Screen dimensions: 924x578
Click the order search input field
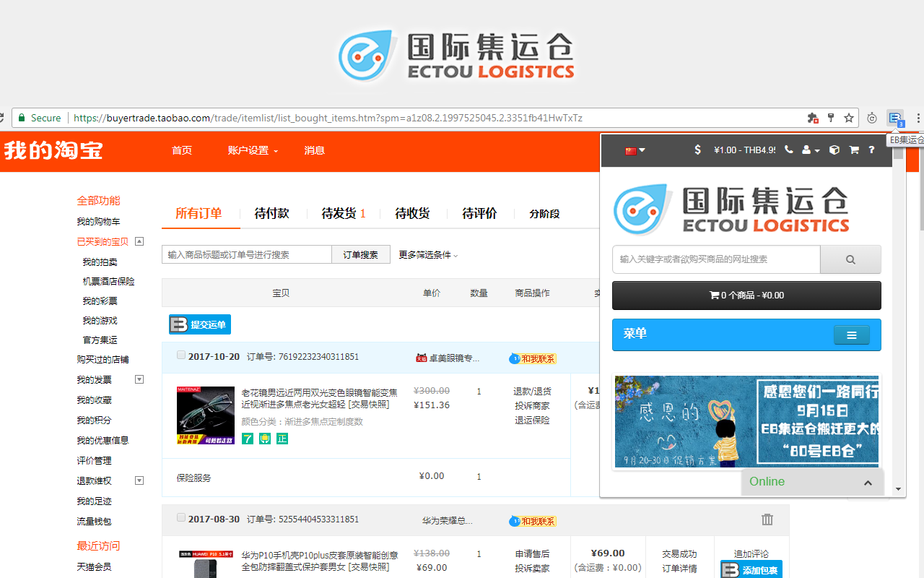click(x=247, y=254)
